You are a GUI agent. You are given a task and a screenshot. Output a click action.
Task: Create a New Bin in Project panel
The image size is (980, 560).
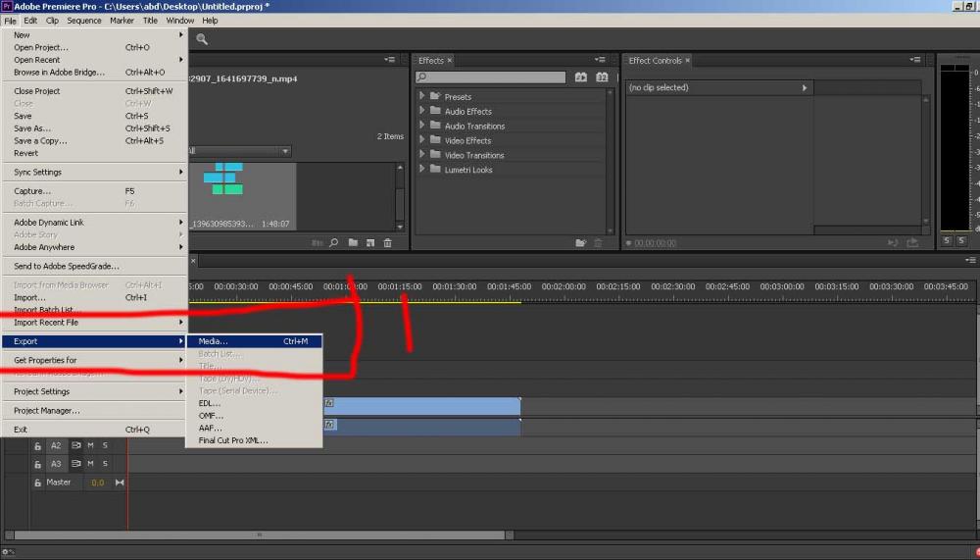pyautogui.click(x=353, y=243)
